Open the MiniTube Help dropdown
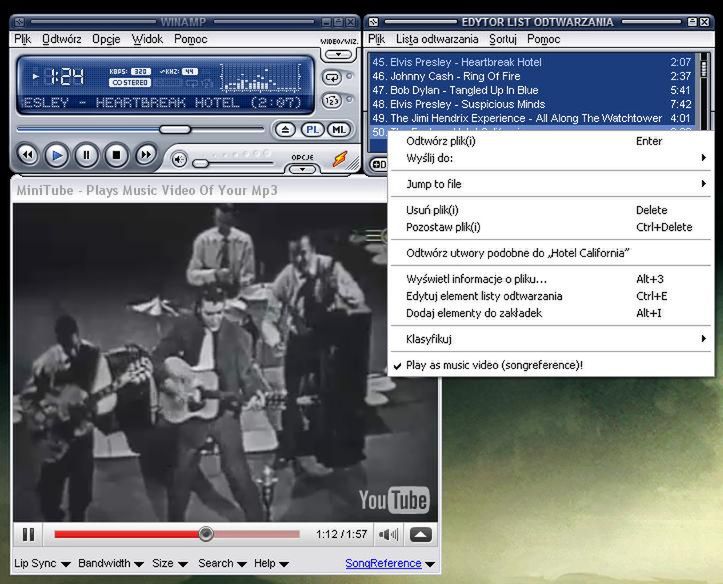This screenshot has height=584, width=723. [x=271, y=563]
